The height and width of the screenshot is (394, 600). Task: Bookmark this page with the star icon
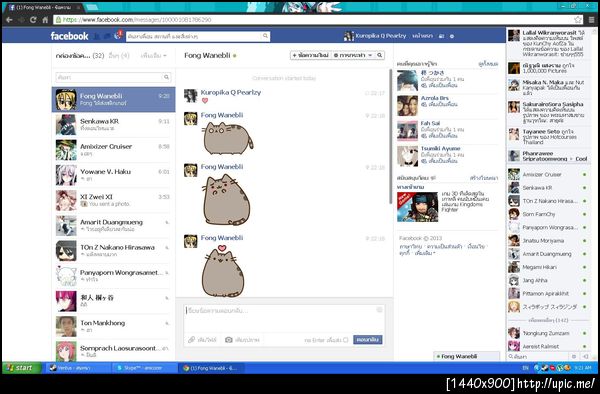[578, 20]
